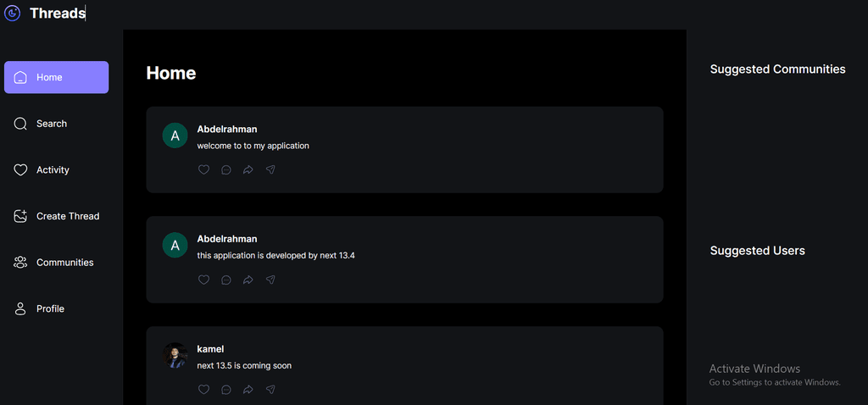The height and width of the screenshot is (405, 868).
Task: Repost the welcome post with arrow icon
Action: pos(248,169)
